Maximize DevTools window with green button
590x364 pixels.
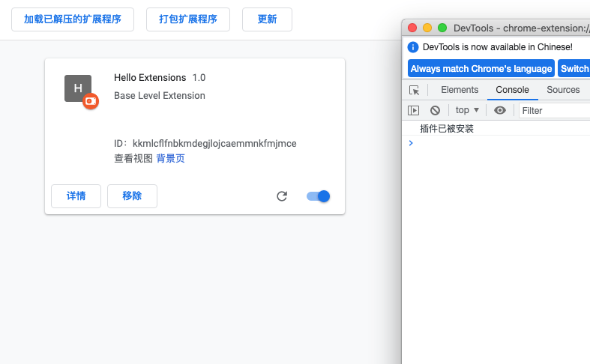442,28
